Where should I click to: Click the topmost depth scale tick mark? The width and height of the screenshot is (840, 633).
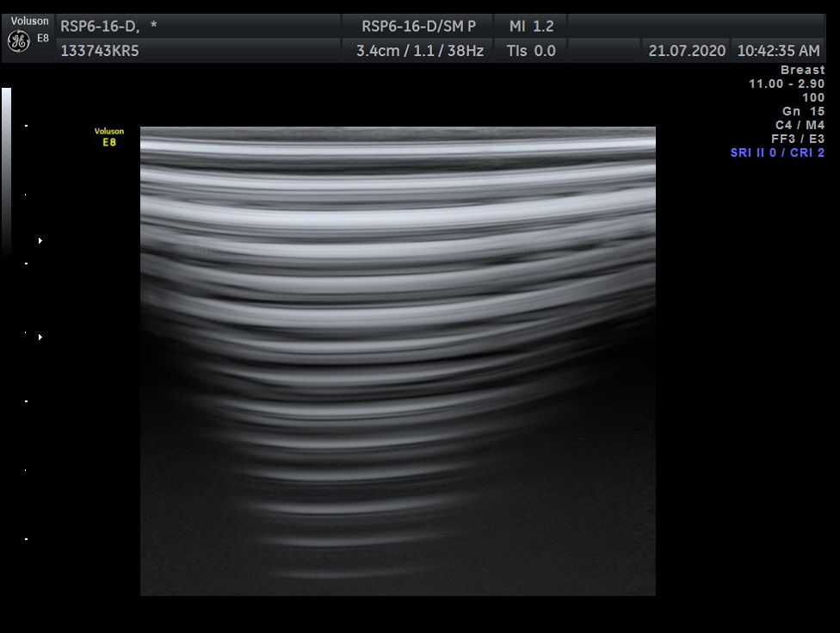pyautogui.click(x=26, y=126)
